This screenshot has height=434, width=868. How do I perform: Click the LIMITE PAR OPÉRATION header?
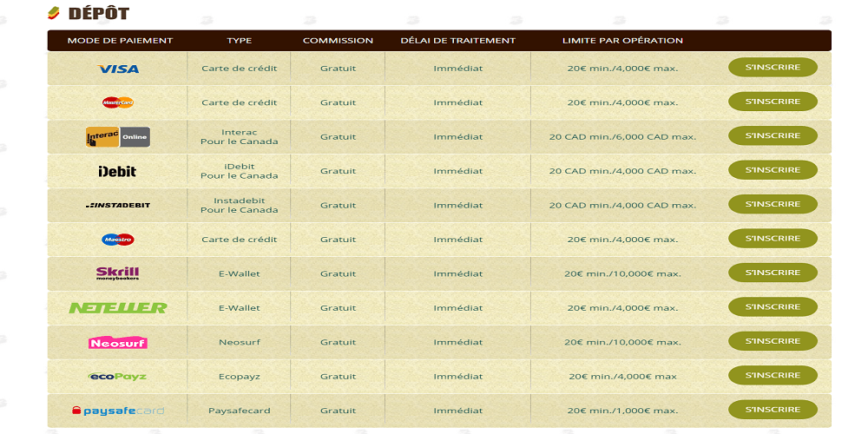tap(622, 41)
